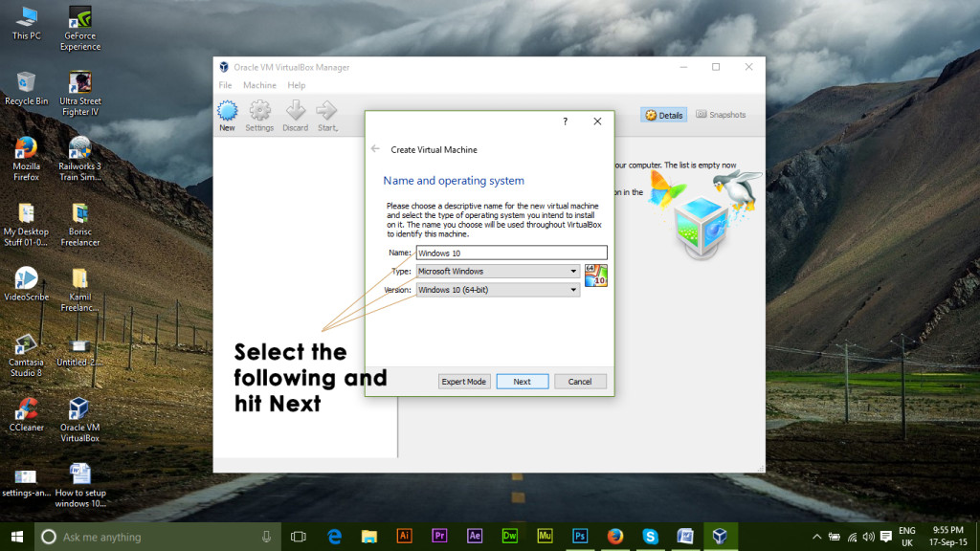The image size is (980, 551).
Task: Cancel the Create Virtual Machine wizard
Action: 580,382
